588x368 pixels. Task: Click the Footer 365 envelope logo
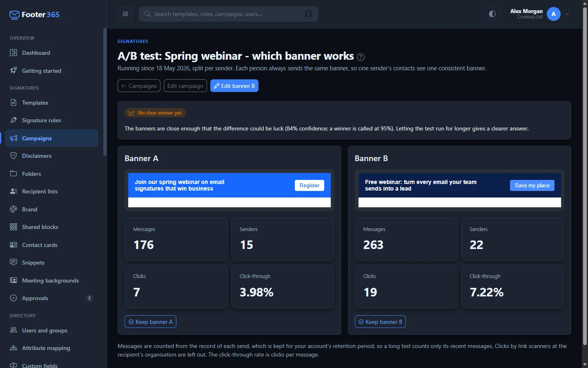point(14,15)
